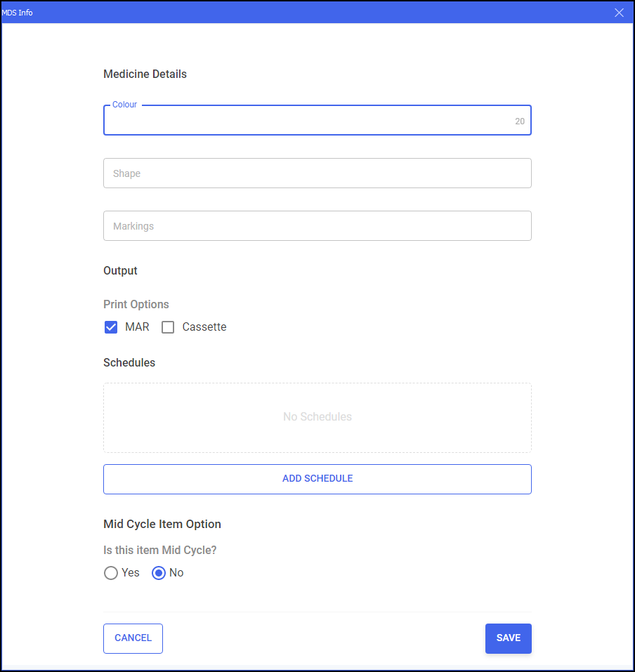The image size is (635, 672).
Task: Click the 'Is this item Mid Cycle?' label
Action: point(160,551)
